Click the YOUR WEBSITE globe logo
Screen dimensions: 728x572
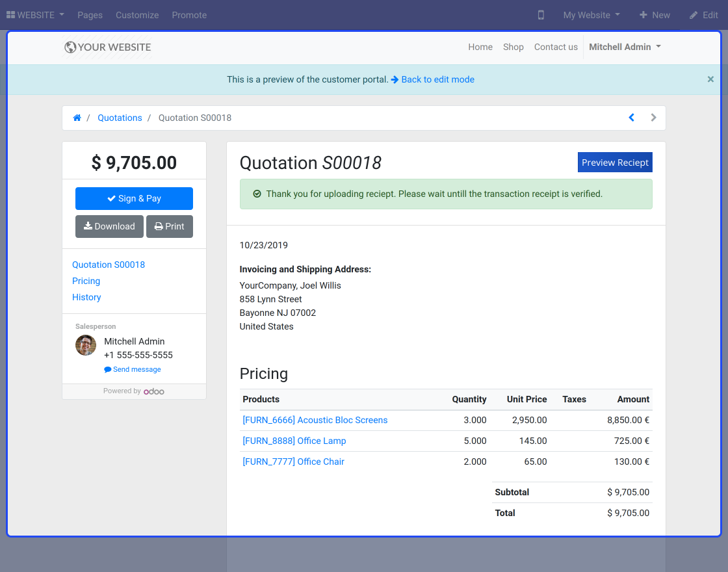[x=108, y=47]
